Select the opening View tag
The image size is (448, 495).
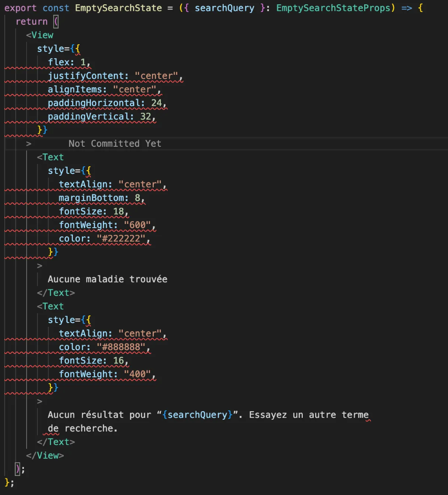click(x=42, y=35)
